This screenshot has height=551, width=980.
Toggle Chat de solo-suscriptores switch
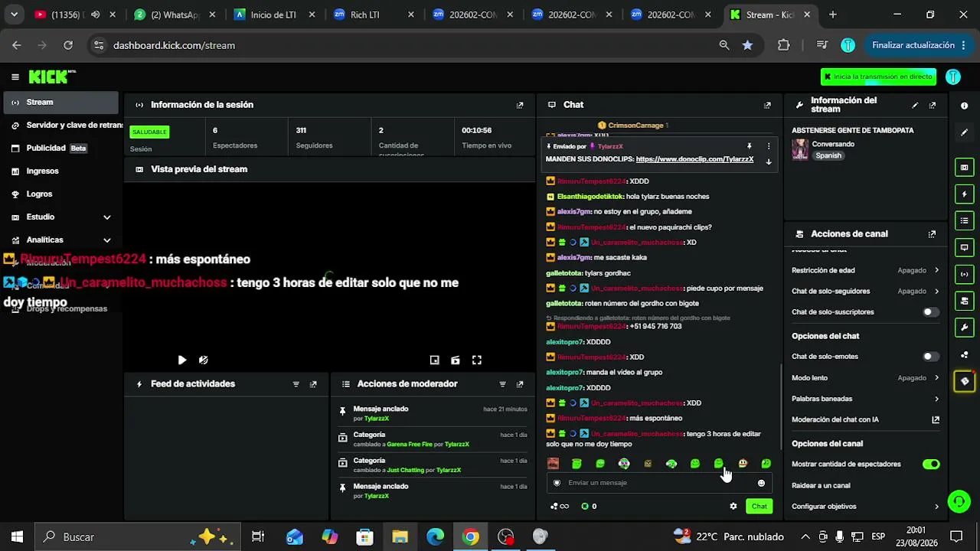point(930,312)
